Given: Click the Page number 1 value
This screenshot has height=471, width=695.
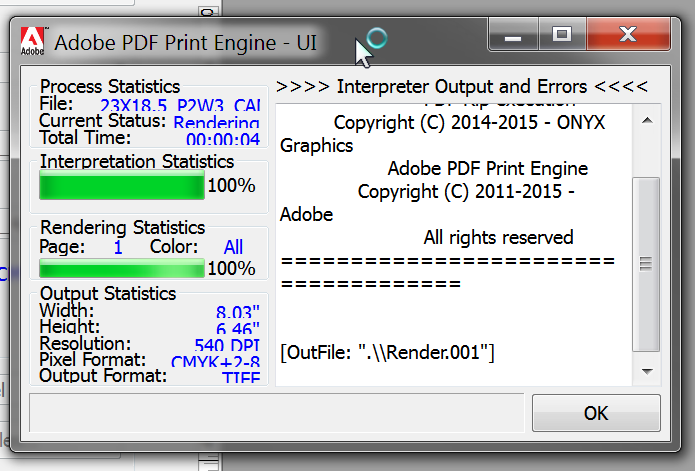Looking at the screenshot, I should (118, 247).
